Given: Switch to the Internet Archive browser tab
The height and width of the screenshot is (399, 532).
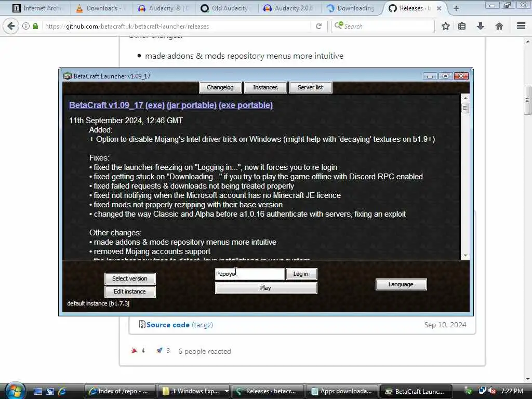Looking at the screenshot, I should tap(37, 8).
